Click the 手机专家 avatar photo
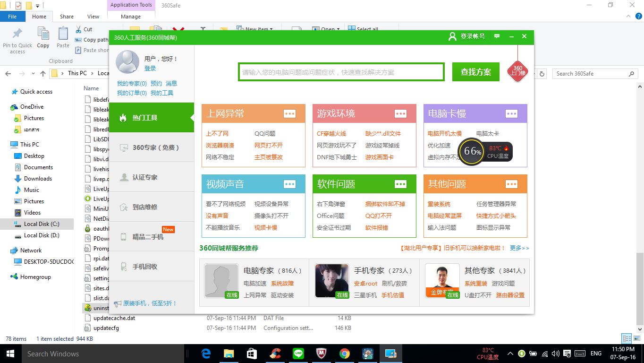The image size is (644, 363). click(332, 281)
